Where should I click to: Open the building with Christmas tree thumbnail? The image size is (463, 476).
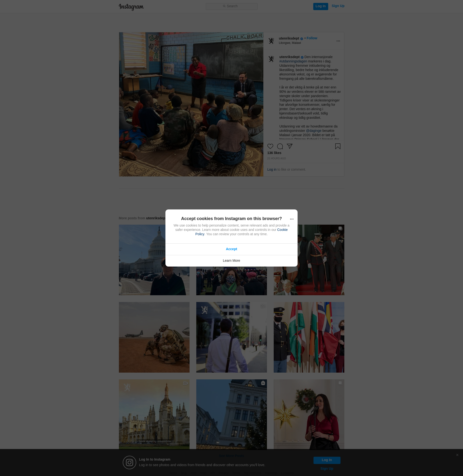(231, 415)
